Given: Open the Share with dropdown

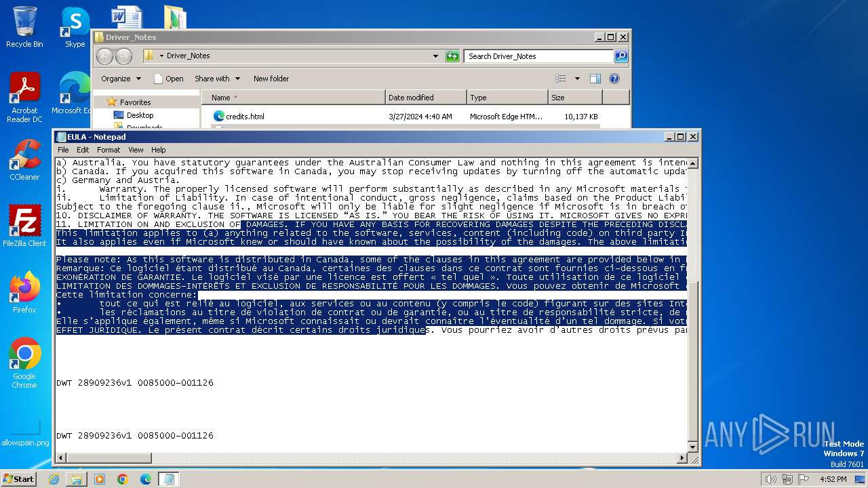Looking at the screenshot, I should [217, 79].
